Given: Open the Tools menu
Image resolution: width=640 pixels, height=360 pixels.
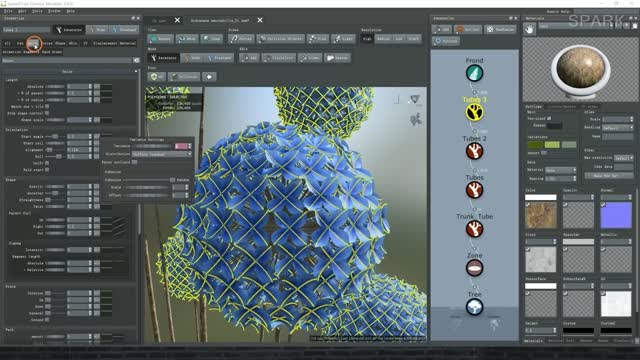Looking at the screenshot, I should coord(37,11).
